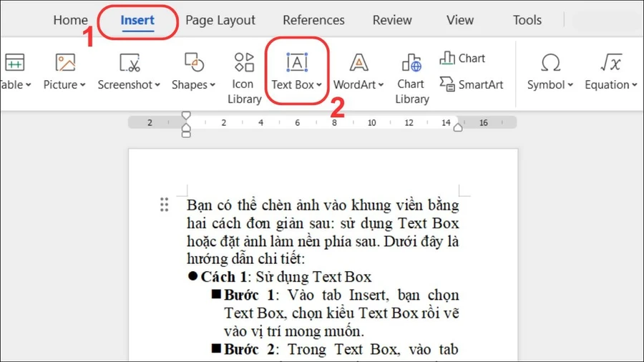
Task: Select the Insert tab
Action: pyautogui.click(x=137, y=20)
